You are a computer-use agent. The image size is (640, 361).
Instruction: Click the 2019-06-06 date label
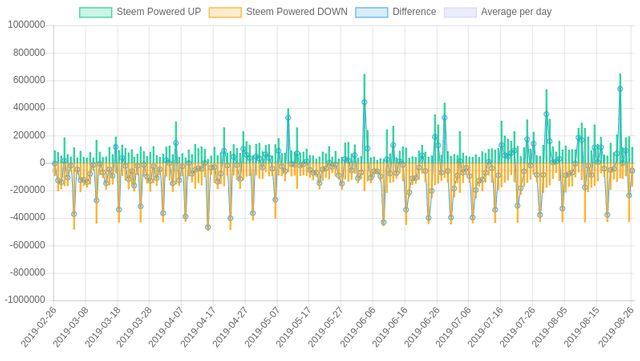point(357,327)
